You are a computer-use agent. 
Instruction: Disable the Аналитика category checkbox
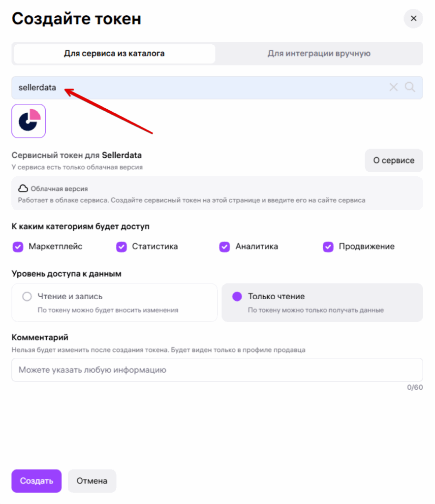(225, 247)
